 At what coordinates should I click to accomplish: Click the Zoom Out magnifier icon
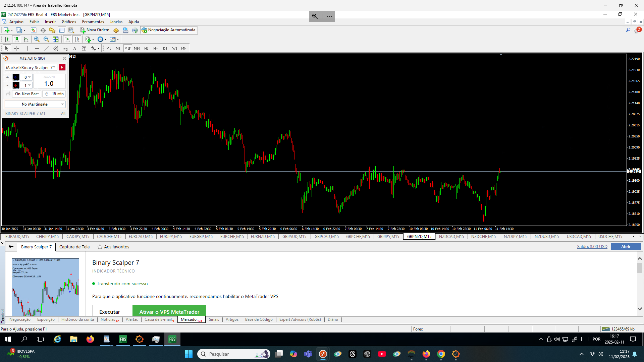pyautogui.click(x=46, y=39)
